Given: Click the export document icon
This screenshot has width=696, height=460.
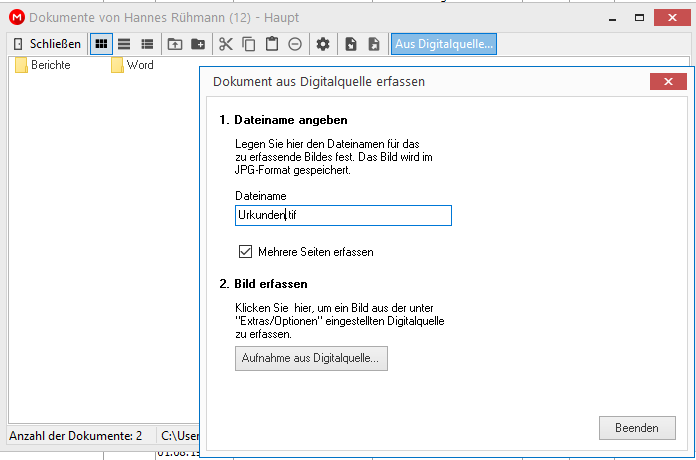Looking at the screenshot, I should (374, 44).
